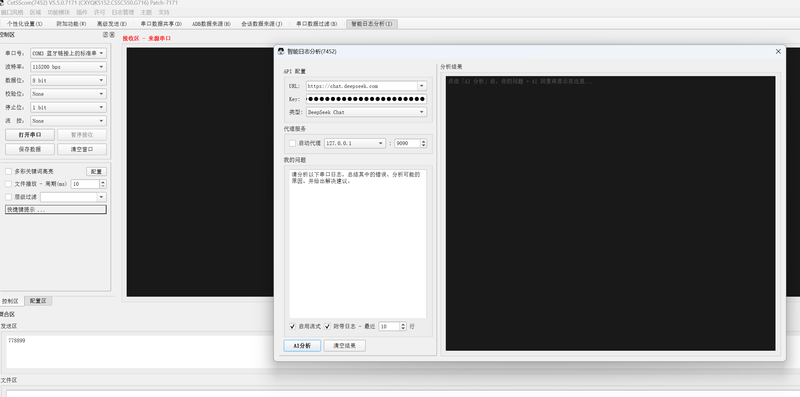Decrease the 文件播放 period value by one step
Viewport: 800px width, 397px height.
point(103,186)
